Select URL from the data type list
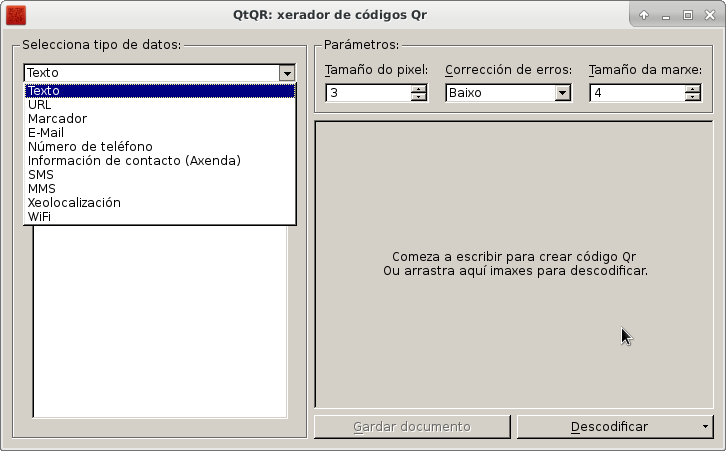Image resolution: width=726 pixels, height=451 pixels. [40, 105]
